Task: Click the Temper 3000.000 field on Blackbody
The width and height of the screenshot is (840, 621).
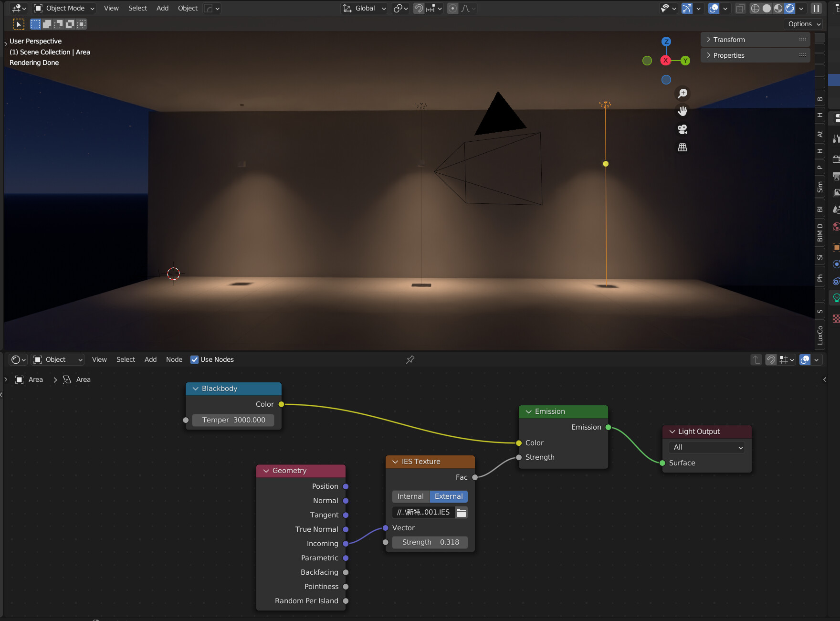Action: [233, 420]
